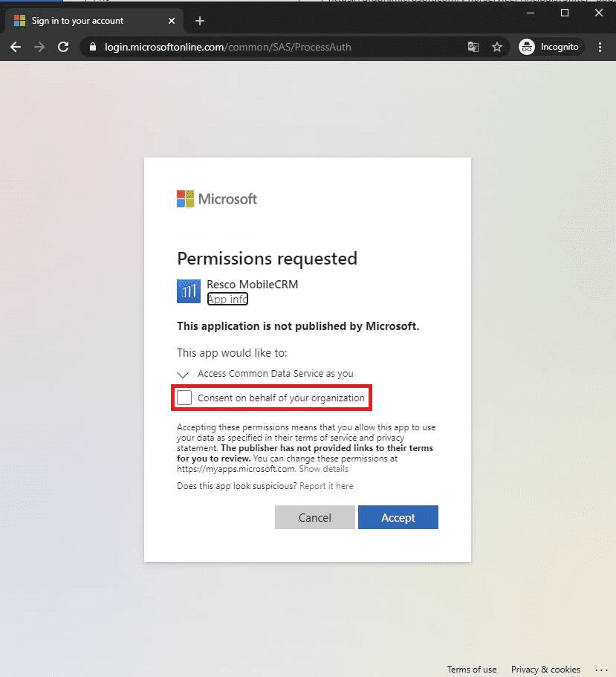This screenshot has height=677, width=616.
Task: Click the browser forward arrow
Action: tap(39, 47)
